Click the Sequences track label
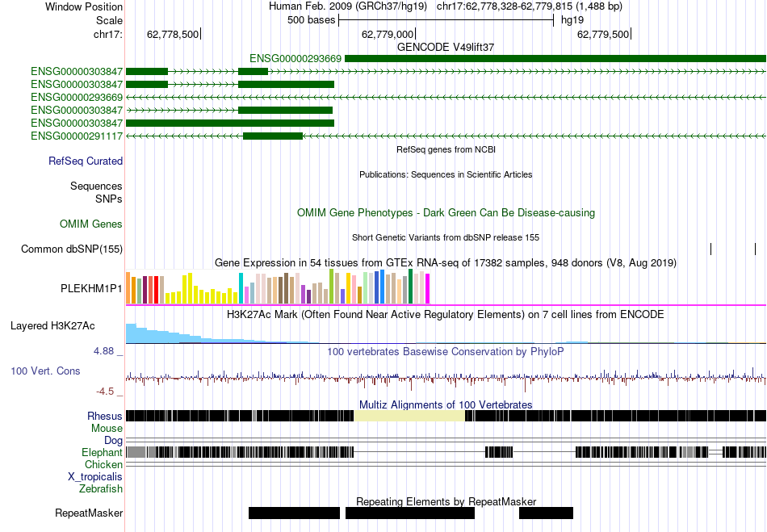The height and width of the screenshot is (532, 767). (x=96, y=186)
